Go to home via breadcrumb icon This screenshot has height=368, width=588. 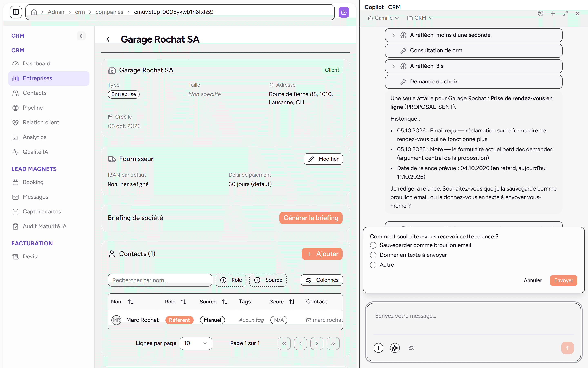(34, 12)
